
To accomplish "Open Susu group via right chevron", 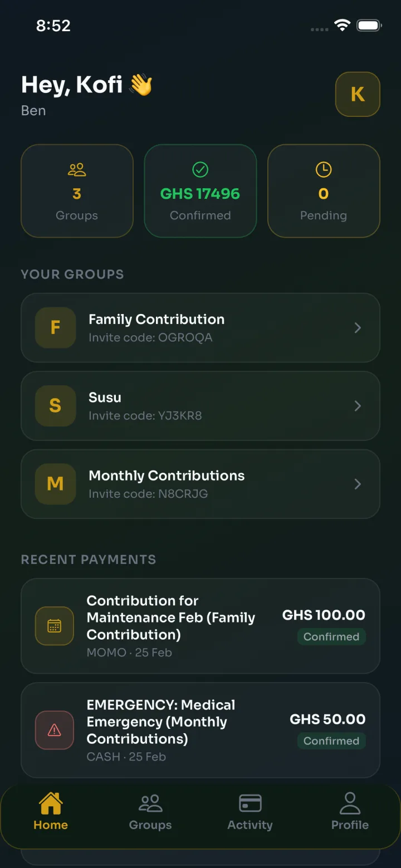I will click(x=358, y=406).
